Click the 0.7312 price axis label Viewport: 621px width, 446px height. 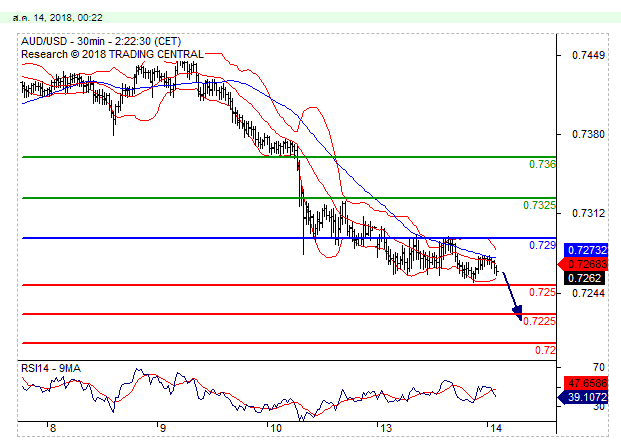click(x=588, y=213)
